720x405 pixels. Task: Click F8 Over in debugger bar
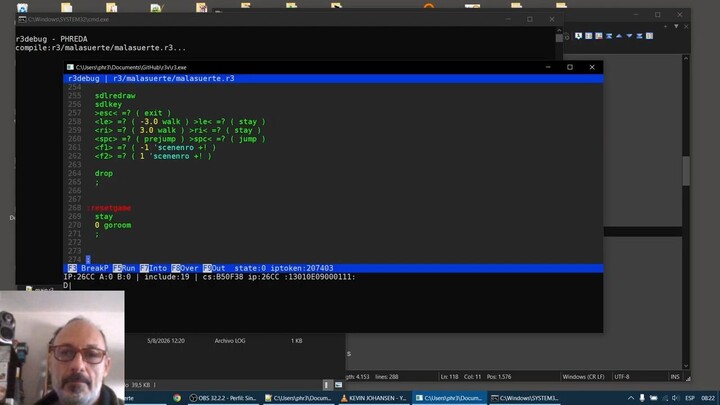pyautogui.click(x=185, y=268)
